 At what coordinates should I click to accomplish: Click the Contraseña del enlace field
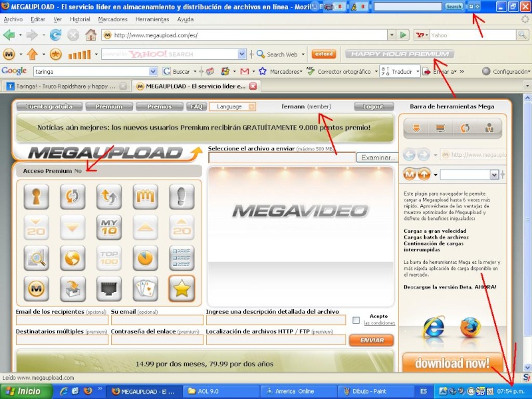pyautogui.click(x=157, y=340)
